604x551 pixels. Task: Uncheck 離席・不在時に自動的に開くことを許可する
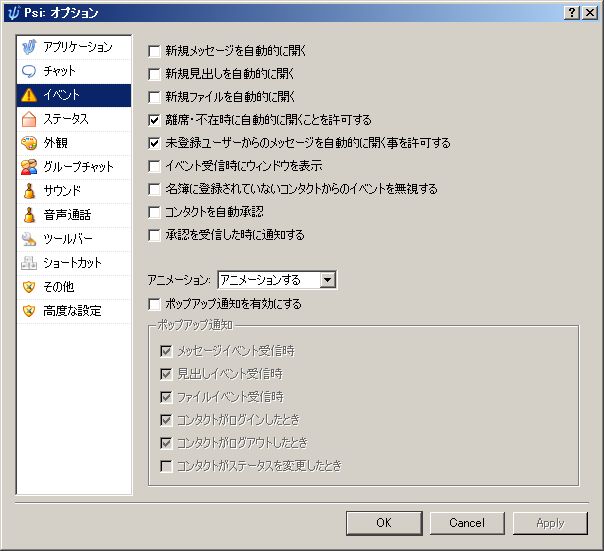tap(154, 120)
